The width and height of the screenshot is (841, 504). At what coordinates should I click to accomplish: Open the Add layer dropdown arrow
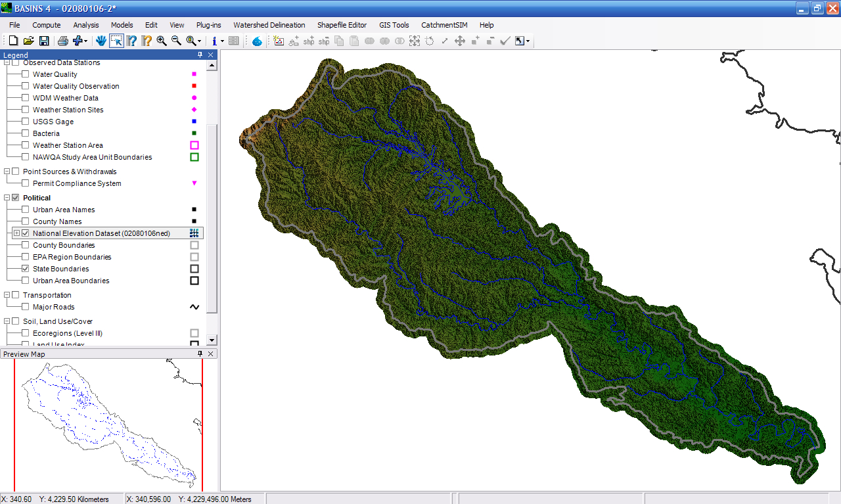pyautogui.click(x=86, y=41)
